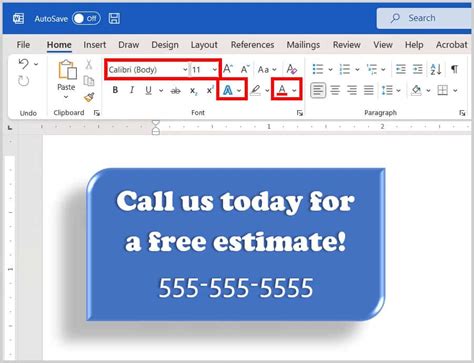Open the Layout ribbon tab
The height and width of the screenshot is (363, 474).
[x=204, y=45]
